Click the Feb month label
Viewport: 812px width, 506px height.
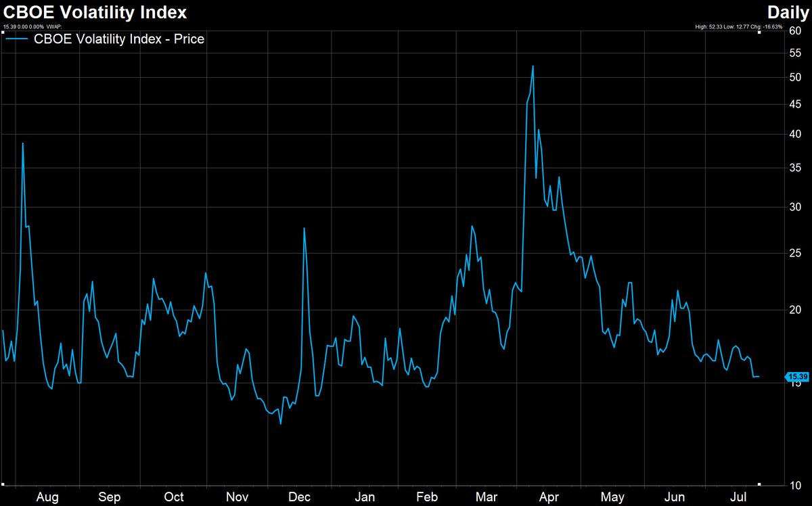[426, 497]
